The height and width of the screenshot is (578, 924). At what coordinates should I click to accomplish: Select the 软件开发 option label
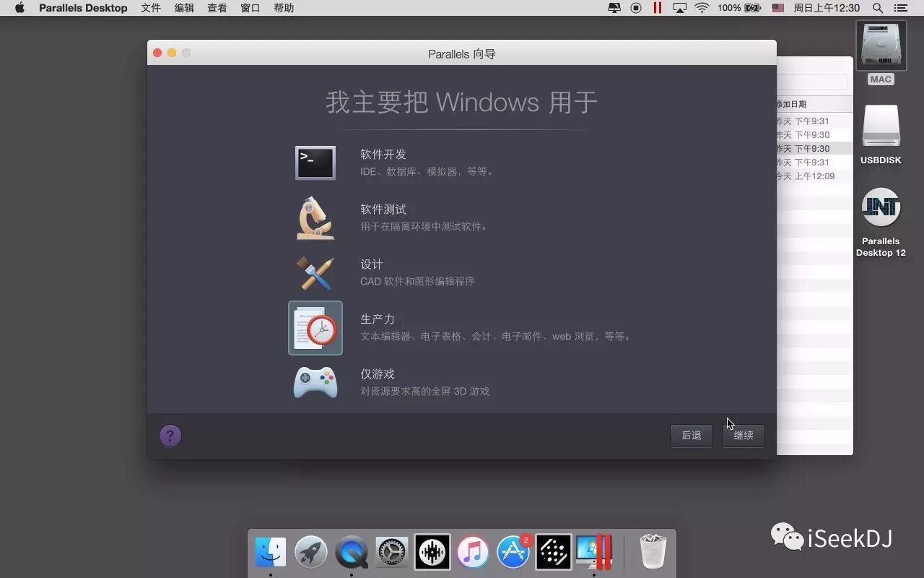pos(383,155)
